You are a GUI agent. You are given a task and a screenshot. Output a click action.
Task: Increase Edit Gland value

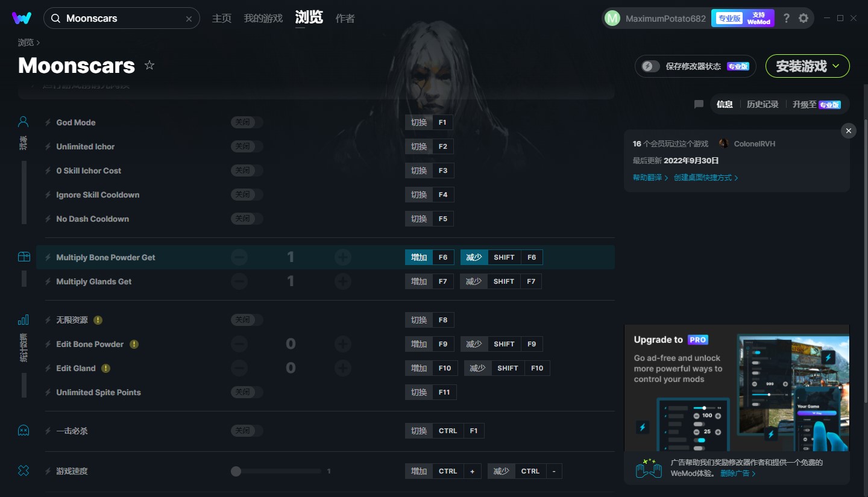coord(343,368)
